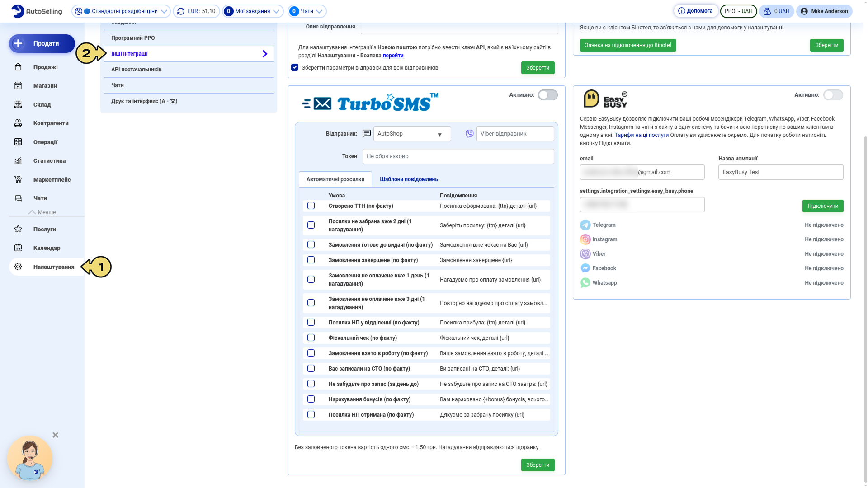Screen dimensions: 868x488
Task: Open API постачальників settings section
Action: (189, 70)
